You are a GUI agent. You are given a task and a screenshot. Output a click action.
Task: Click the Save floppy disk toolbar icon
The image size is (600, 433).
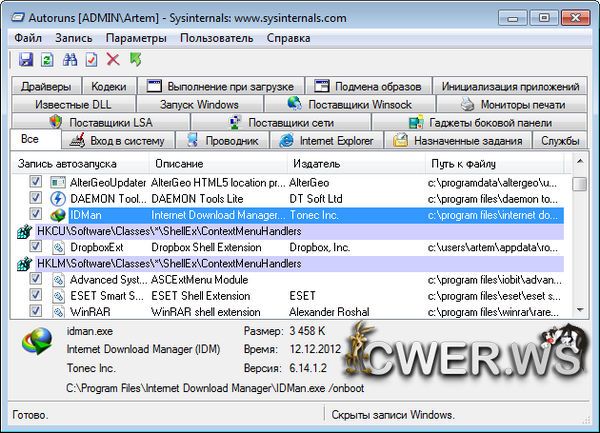tap(26, 61)
